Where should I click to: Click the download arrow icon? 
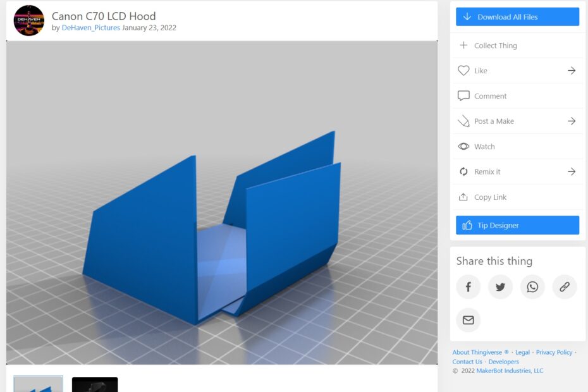point(467,16)
